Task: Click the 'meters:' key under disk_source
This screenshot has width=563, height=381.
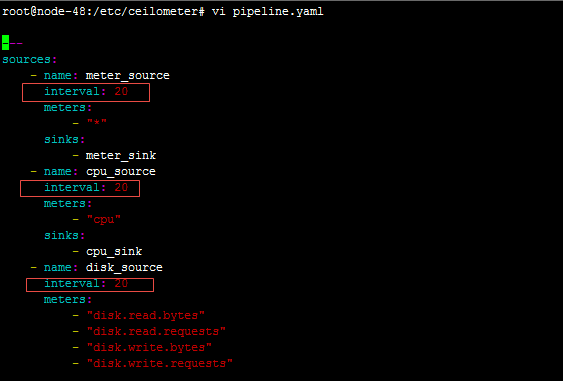Action: [x=68, y=299]
